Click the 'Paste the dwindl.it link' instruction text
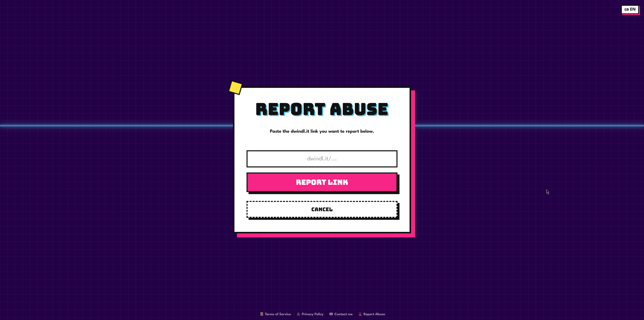This screenshot has width=644, height=320. [322, 131]
